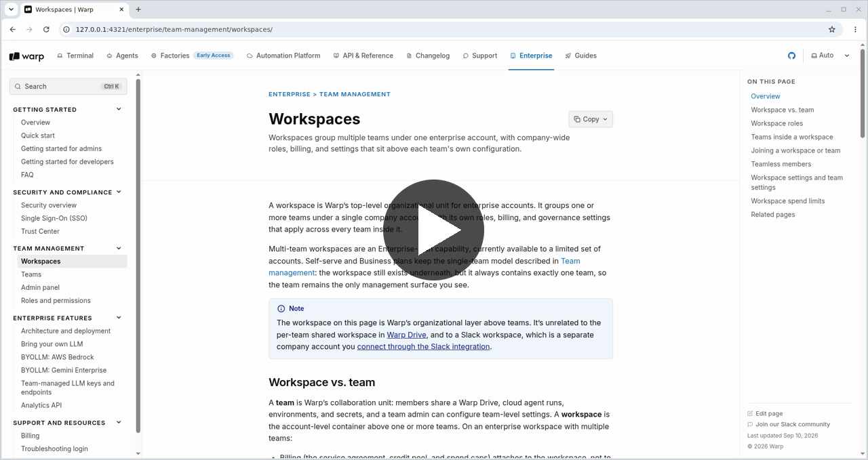Click the Edit page pencil icon
This screenshot has height=460, width=868.
750,413
